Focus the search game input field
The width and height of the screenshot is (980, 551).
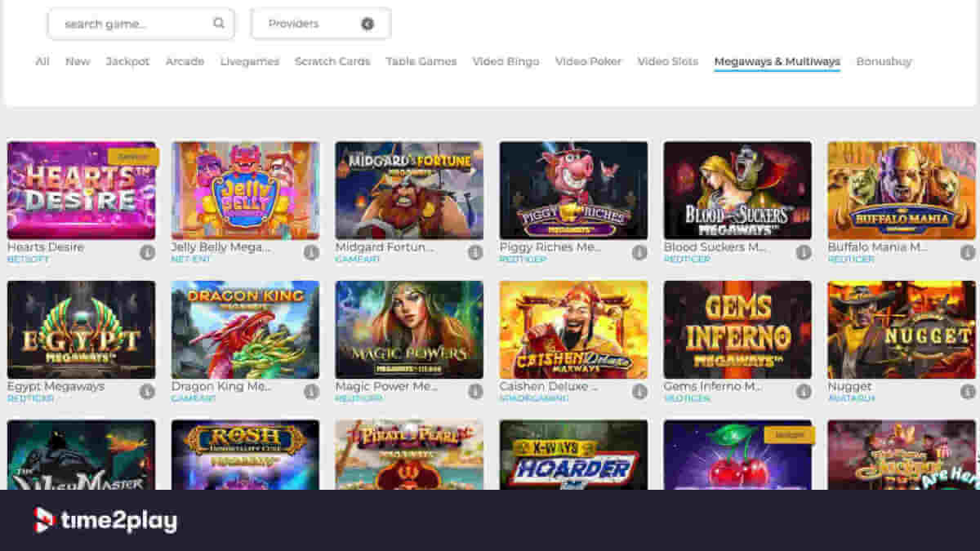click(x=141, y=24)
